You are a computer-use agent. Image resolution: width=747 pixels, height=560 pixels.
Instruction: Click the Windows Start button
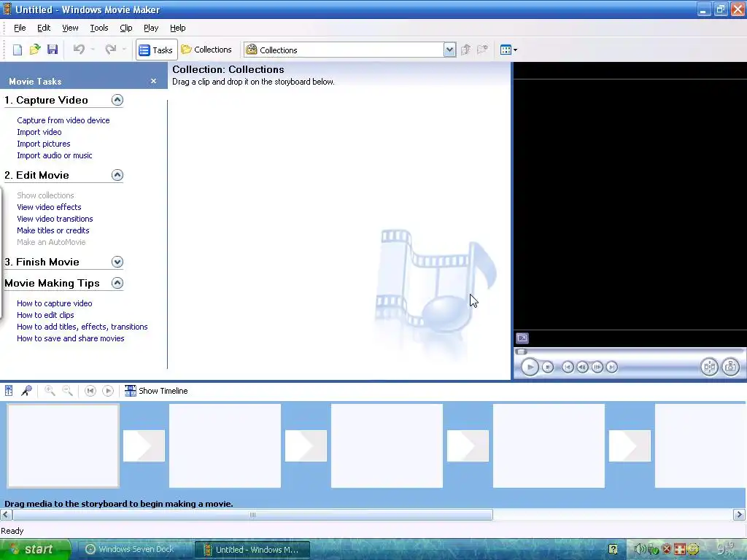click(x=35, y=550)
